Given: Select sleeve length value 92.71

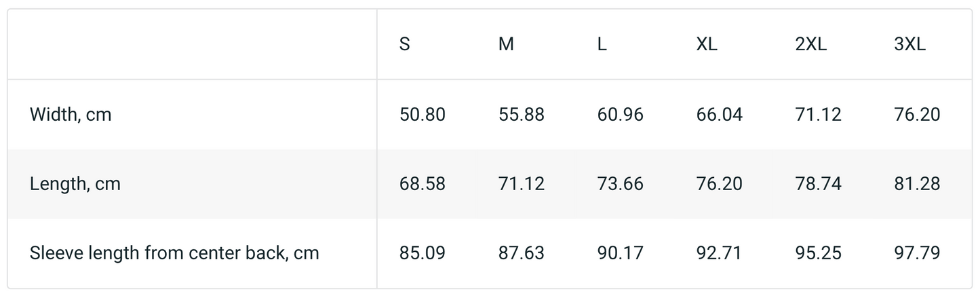Looking at the screenshot, I should [720, 253].
